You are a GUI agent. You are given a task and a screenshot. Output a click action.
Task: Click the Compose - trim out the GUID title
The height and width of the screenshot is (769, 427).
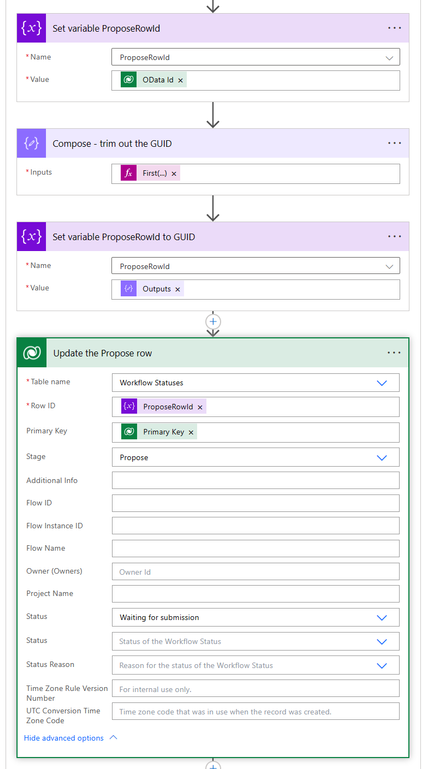112,144
